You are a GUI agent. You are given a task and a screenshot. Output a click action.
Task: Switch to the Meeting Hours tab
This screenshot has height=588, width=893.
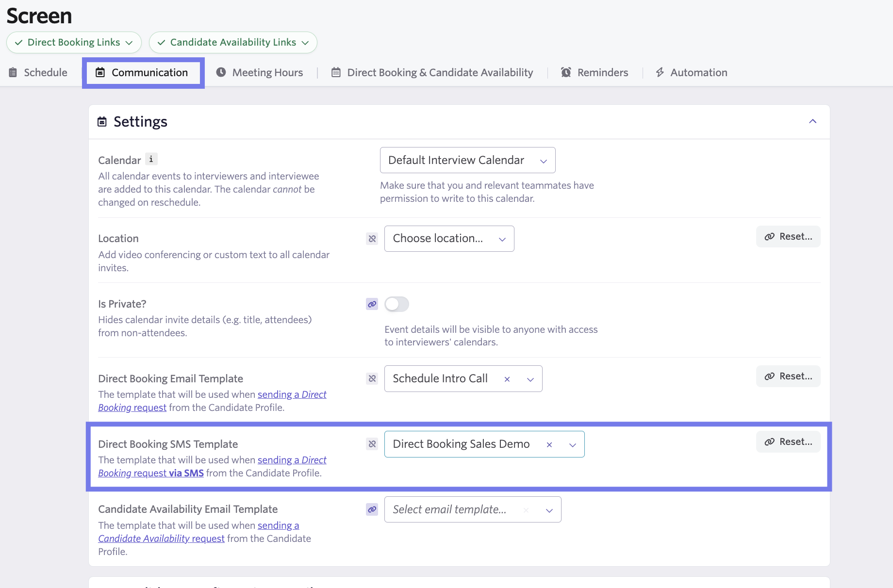pos(260,72)
